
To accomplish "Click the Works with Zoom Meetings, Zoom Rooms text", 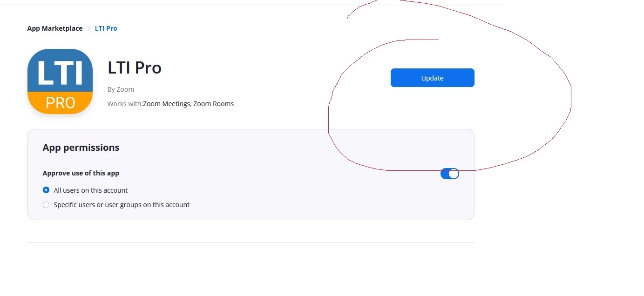I will click(x=171, y=104).
